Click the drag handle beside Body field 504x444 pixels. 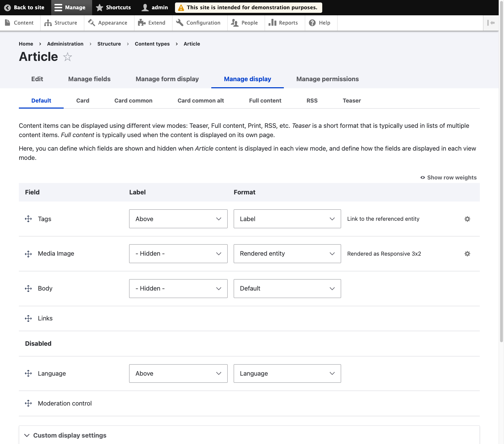coord(28,288)
